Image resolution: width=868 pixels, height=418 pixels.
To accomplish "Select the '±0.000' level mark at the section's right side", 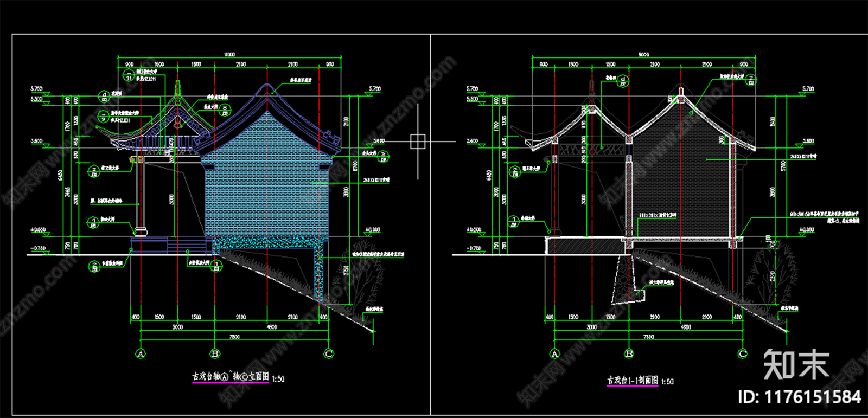I will coord(807,230).
